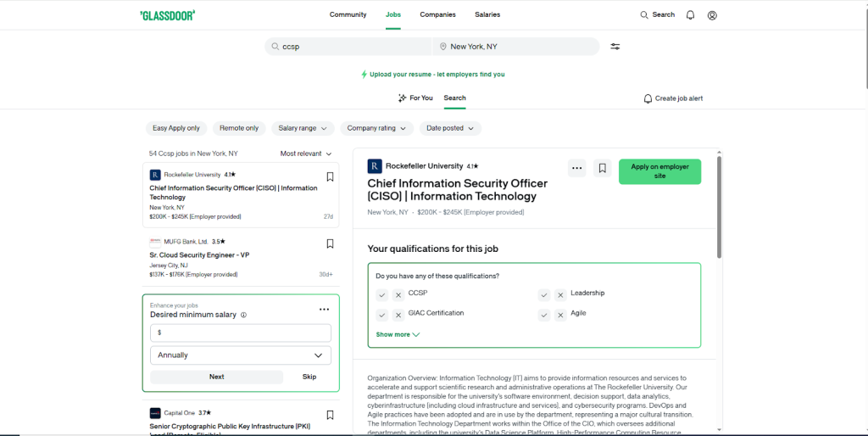Click the Upload your resume link

(437, 75)
